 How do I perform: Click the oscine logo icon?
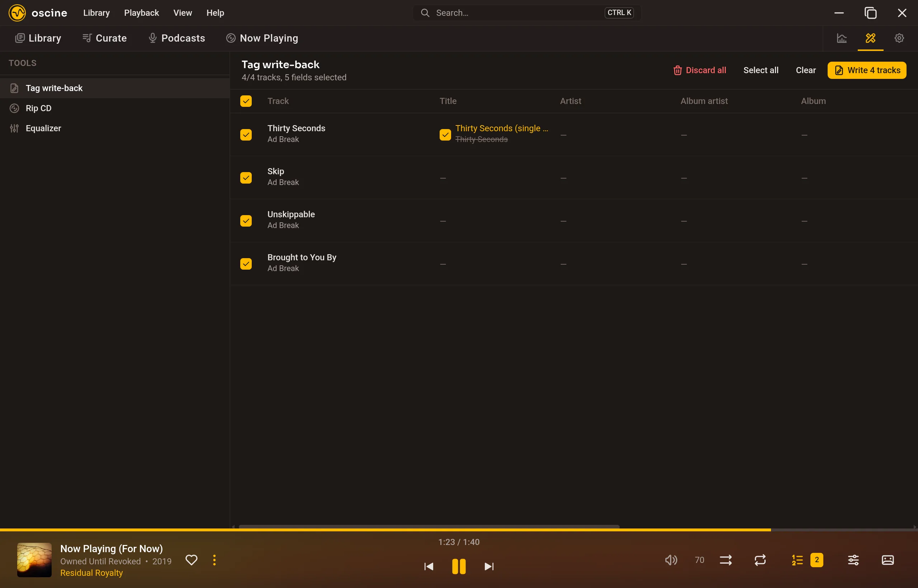[17, 13]
